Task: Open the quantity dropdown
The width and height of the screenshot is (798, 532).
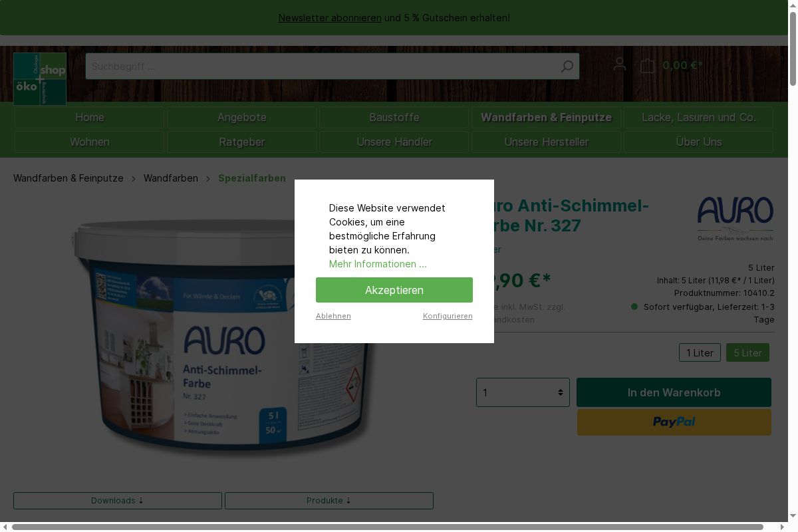Action: [x=523, y=392]
